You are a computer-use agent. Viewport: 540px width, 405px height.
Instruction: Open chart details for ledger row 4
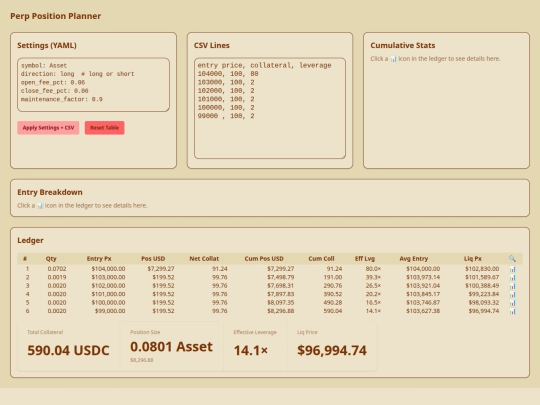(x=512, y=294)
